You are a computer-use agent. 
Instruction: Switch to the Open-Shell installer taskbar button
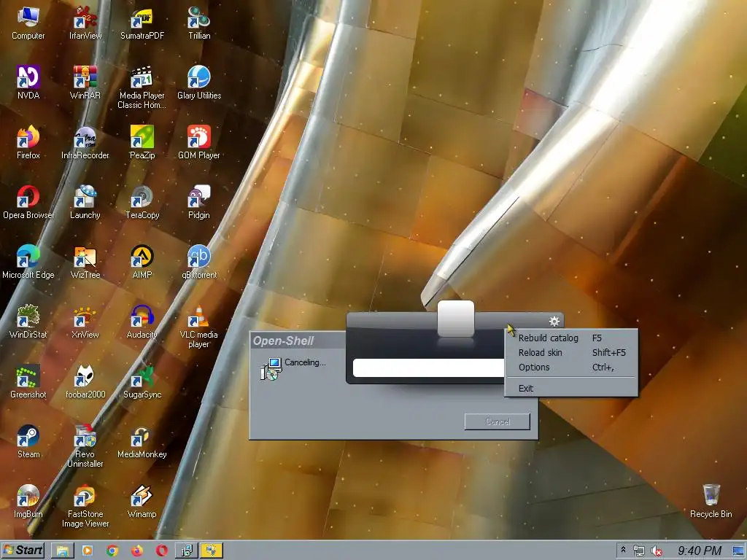[187, 551]
